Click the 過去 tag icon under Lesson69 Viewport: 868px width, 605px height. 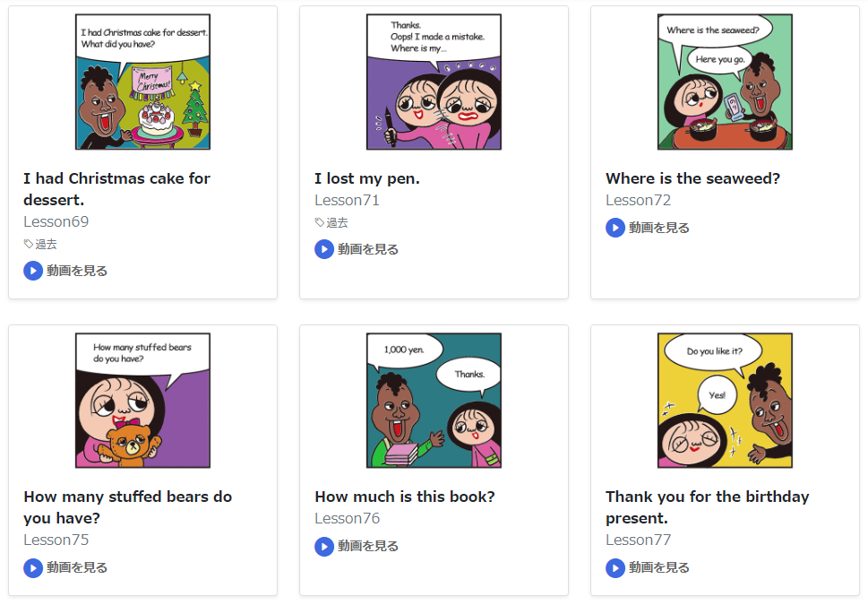(29, 244)
